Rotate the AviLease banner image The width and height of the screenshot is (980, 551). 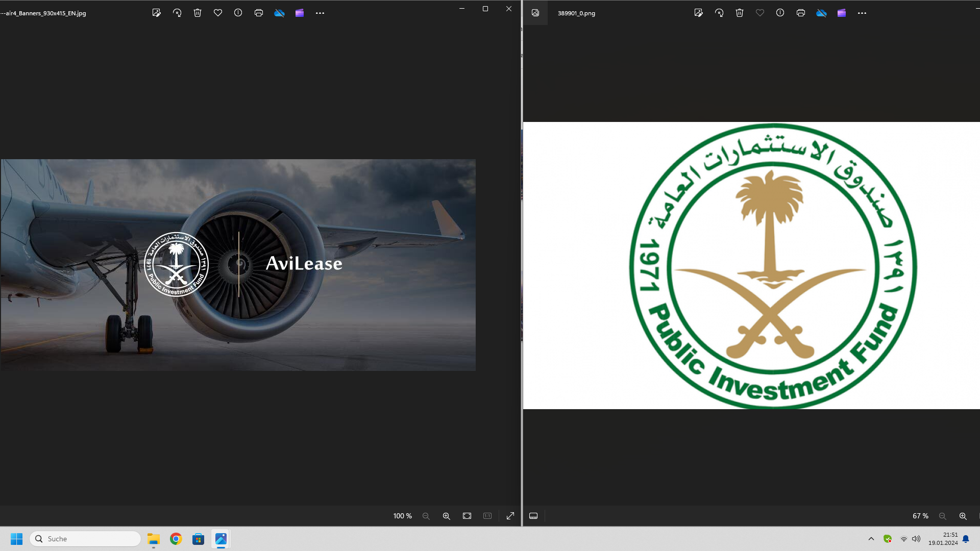point(177,13)
